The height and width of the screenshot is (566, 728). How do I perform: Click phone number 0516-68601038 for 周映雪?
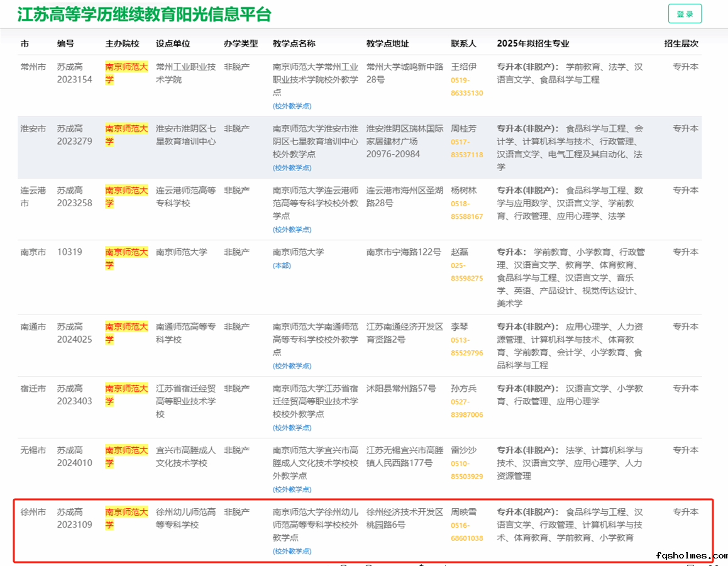(466, 532)
